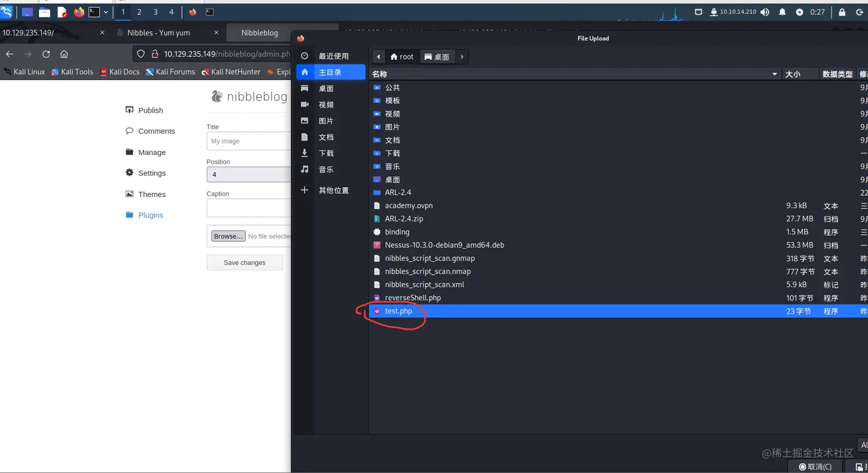Open the Kali NetHunter bookmark
Viewport: 868px width, 473px height.
coord(231,72)
